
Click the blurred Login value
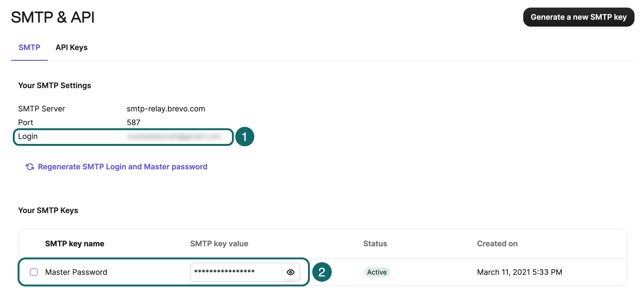174,136
